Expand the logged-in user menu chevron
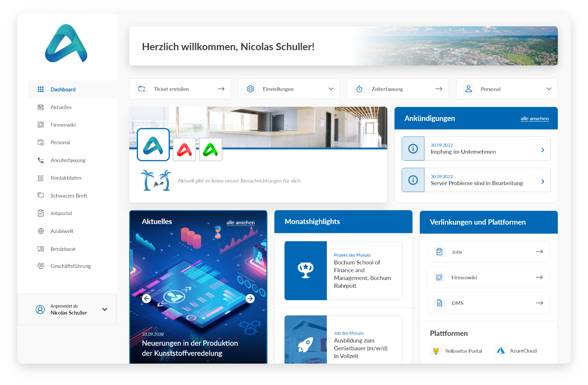This screenshot has height=385, width=588. tap(105, 310)
